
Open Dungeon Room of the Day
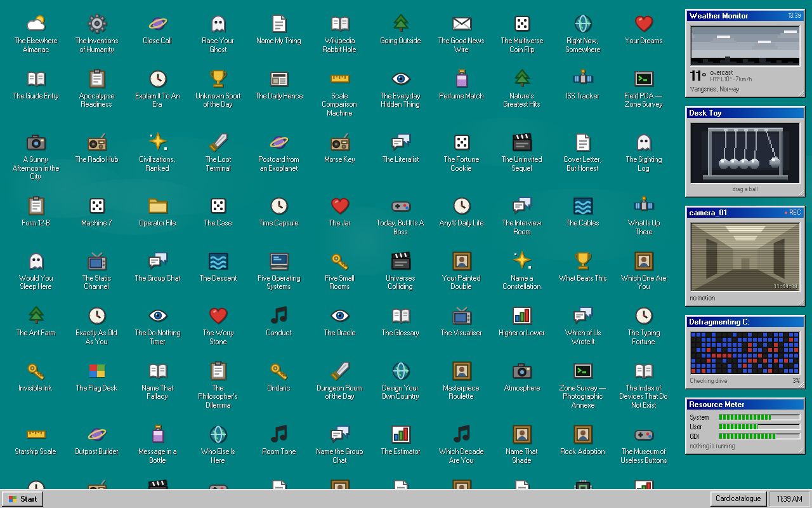pyautogui.click(x=340, y=371)
